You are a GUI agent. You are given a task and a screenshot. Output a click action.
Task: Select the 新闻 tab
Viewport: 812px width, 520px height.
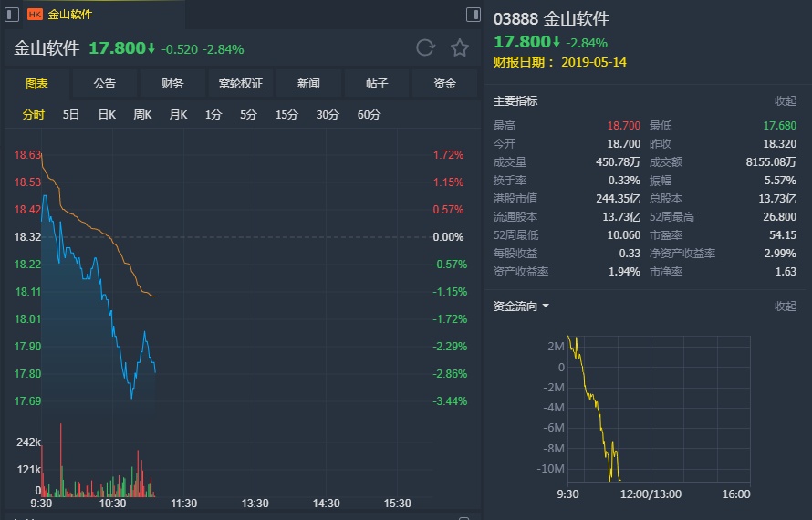point(308,84)
